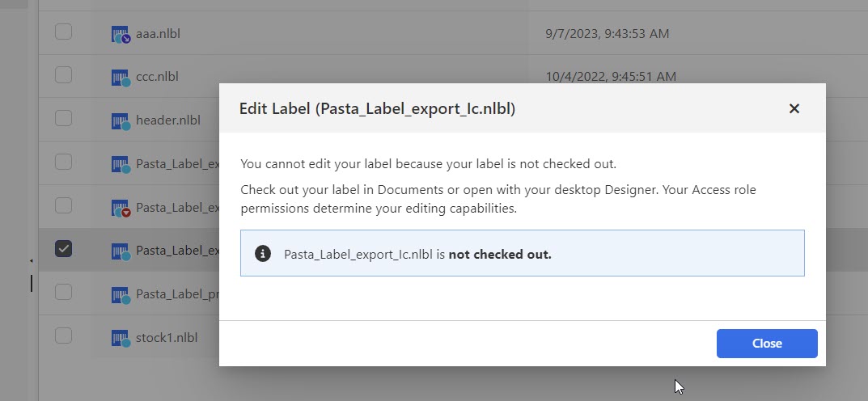Collapse the left panel with the small arrow
The image size is (868, 401).
[x=32, y=261]
